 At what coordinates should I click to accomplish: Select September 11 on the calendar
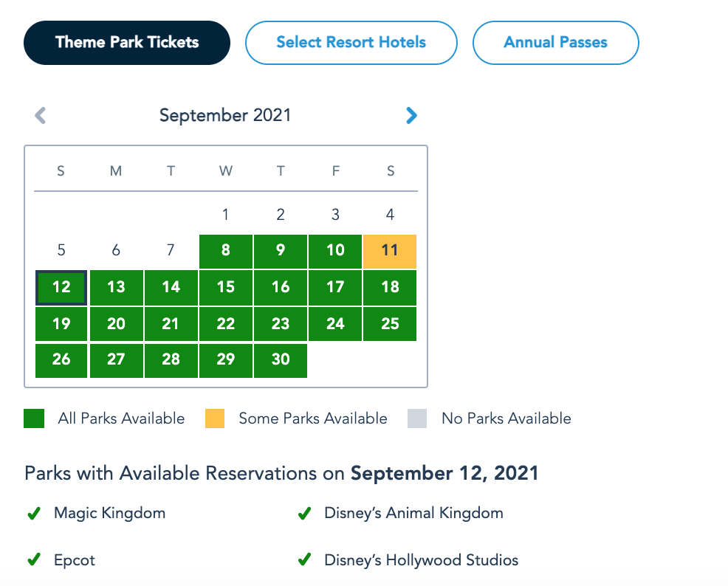[x=390, y=251]
